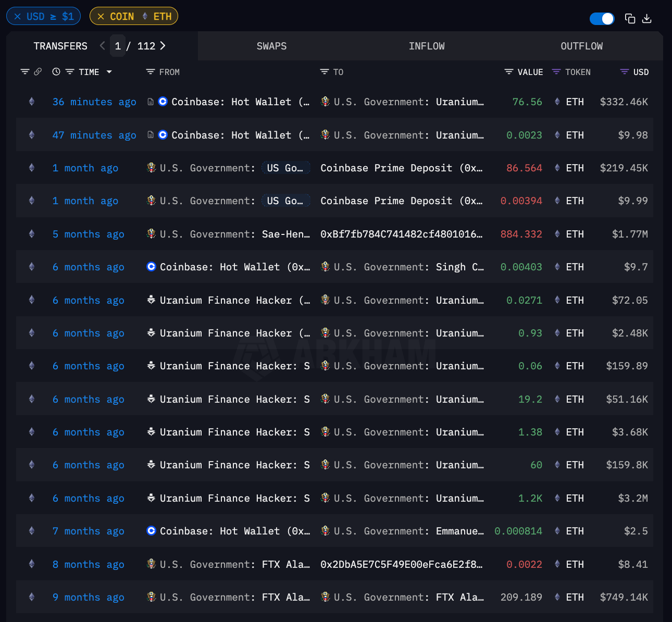Click Coinbase logo in $9.7 row
Image resolution: width=672 pixels, height=622 pixels.
click(x=152, y=267)
